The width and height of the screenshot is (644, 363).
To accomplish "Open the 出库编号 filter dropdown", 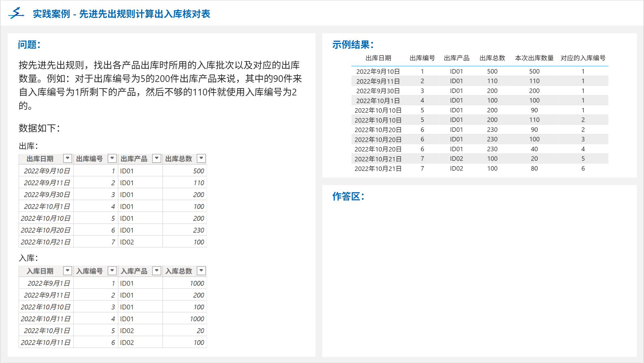I will 112,158.
